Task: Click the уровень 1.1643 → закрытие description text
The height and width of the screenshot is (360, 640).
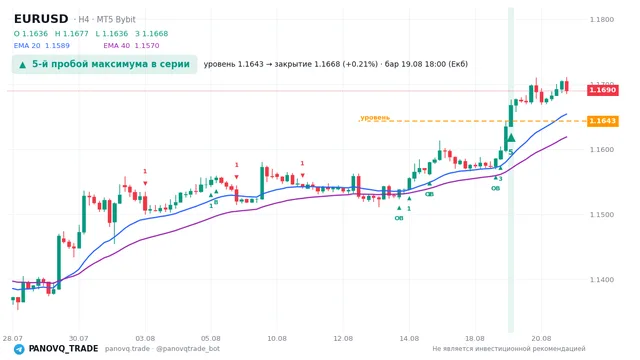Action: [x=336, y=64]
